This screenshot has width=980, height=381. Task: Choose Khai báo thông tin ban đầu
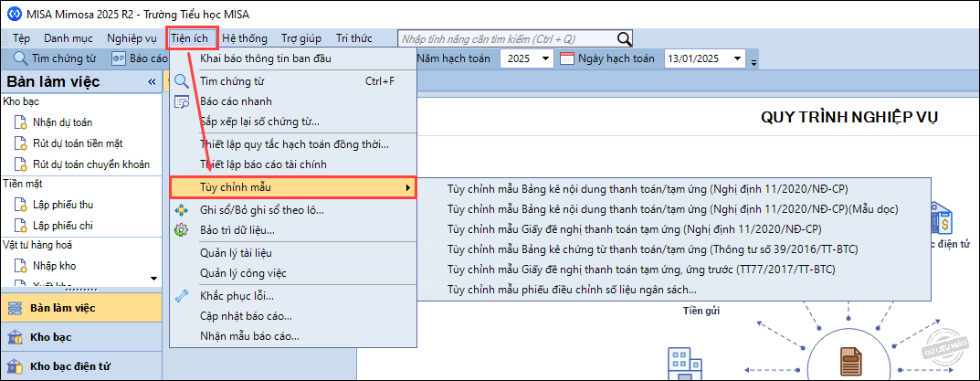[x=292, y=59]
